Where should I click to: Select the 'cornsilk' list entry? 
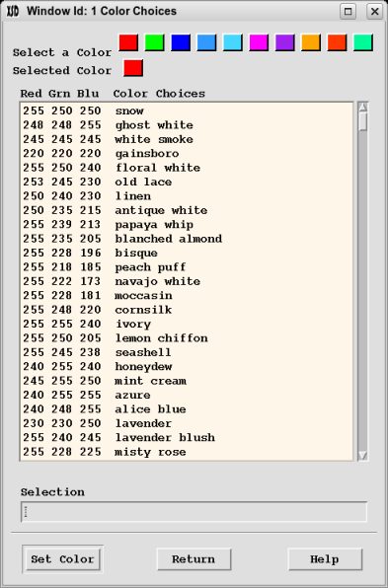tap(187, 310)
